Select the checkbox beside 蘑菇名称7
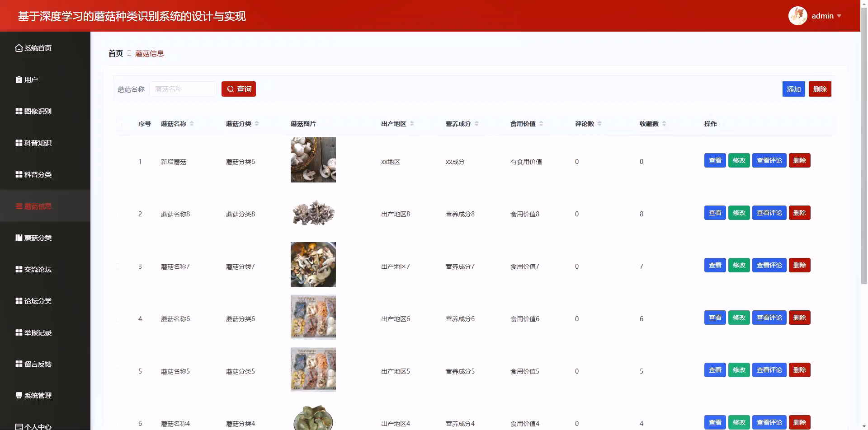The image size is (868, 430). [x=119, y=266]
